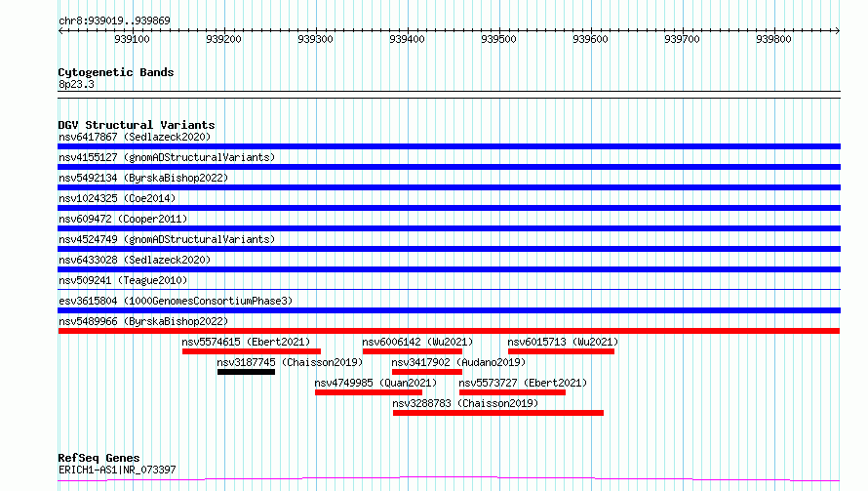Select the nsv5489966 (ByrskaBishop2022) label
This screenshot has height=491, width=868.
coord(143,321)
